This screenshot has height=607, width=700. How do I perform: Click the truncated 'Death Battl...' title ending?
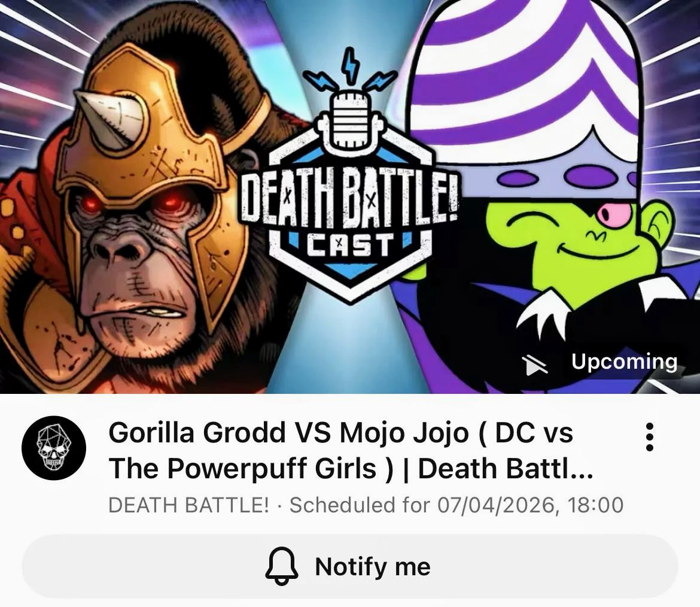pos(506,469)
